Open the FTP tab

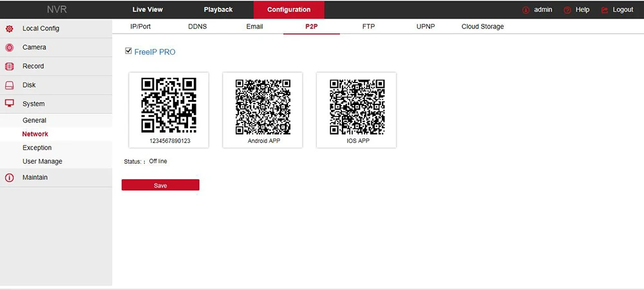coord(368,26)
